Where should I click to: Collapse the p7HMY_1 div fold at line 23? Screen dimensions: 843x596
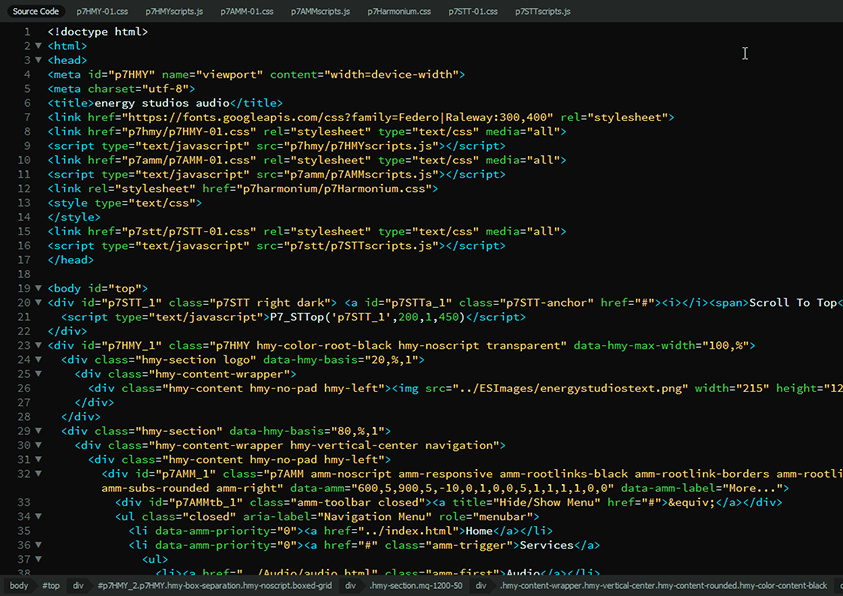coord(38,346)
